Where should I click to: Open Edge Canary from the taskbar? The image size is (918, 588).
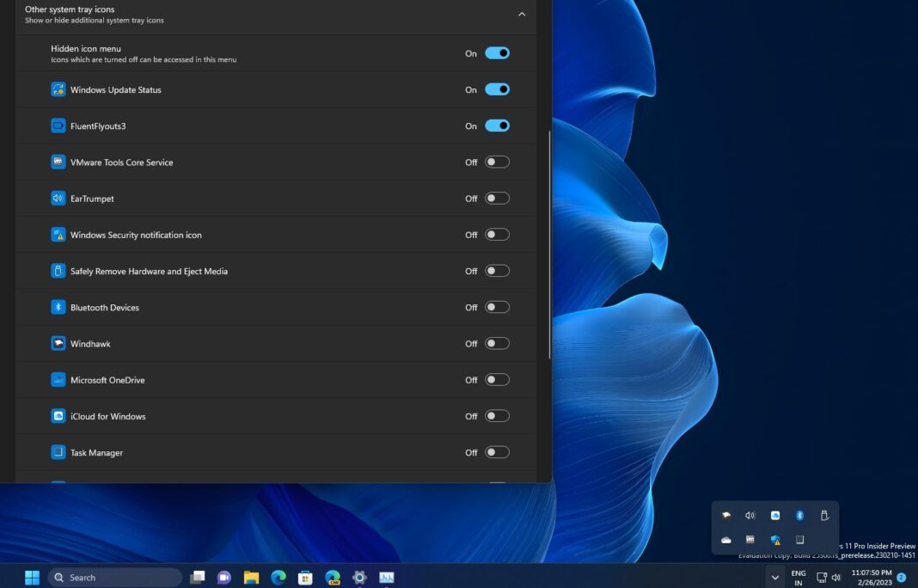(332, 577)
